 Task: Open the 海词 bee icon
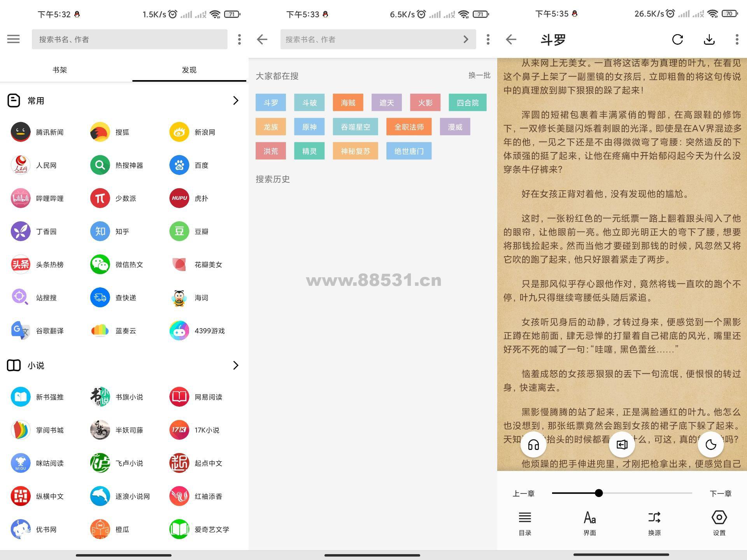(x=179, y=297)
